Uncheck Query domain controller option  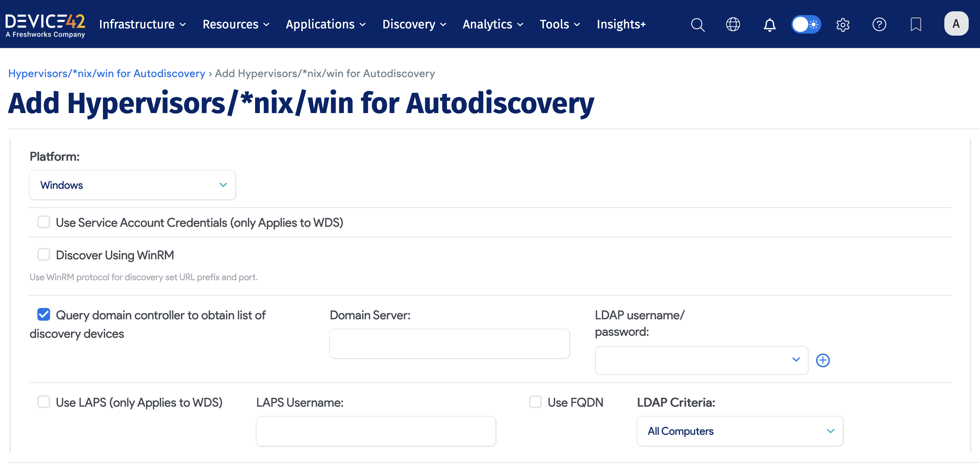pyautogui.click(x=43, y=314)
